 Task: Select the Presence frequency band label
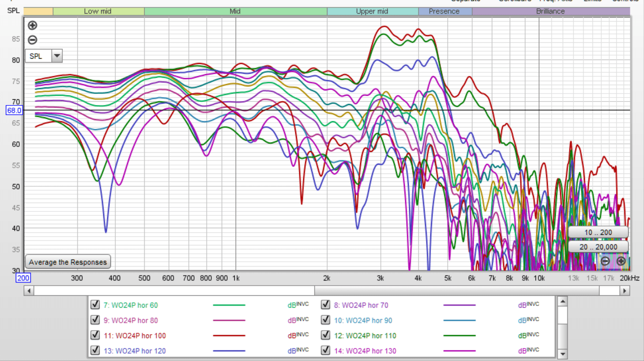(x=444, y=11)
